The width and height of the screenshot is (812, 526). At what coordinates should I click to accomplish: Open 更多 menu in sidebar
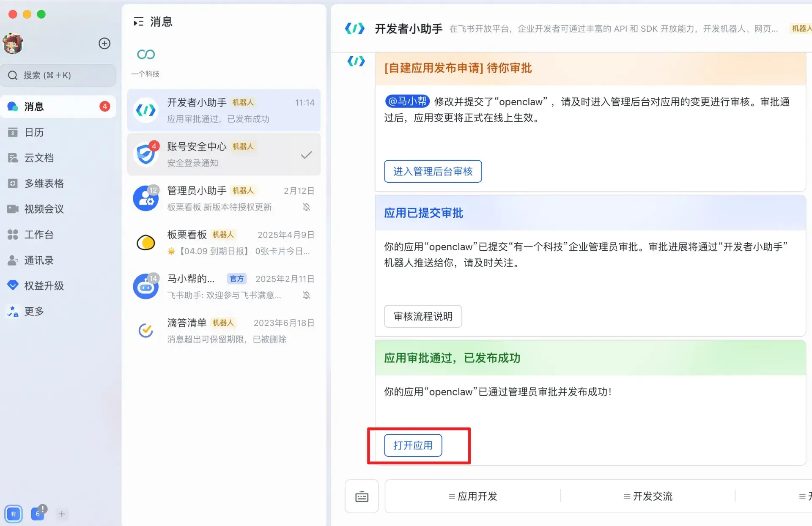click(34, 311)
